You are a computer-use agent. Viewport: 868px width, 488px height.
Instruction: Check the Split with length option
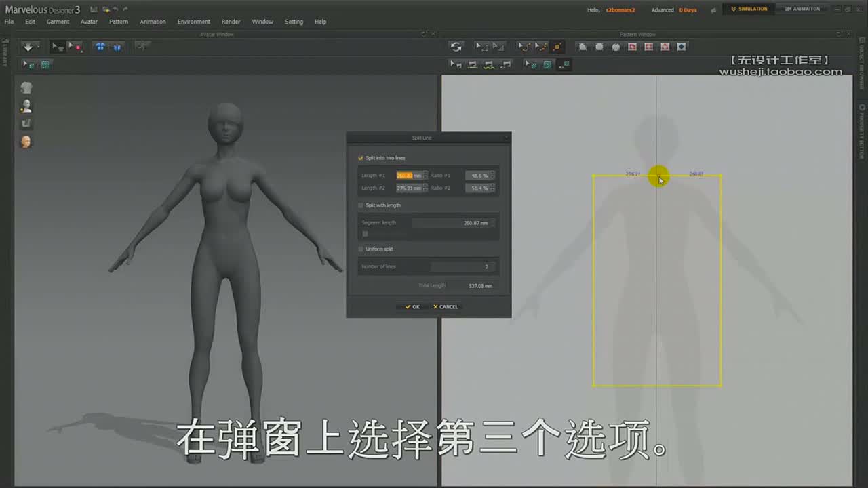tap(361, 205)
